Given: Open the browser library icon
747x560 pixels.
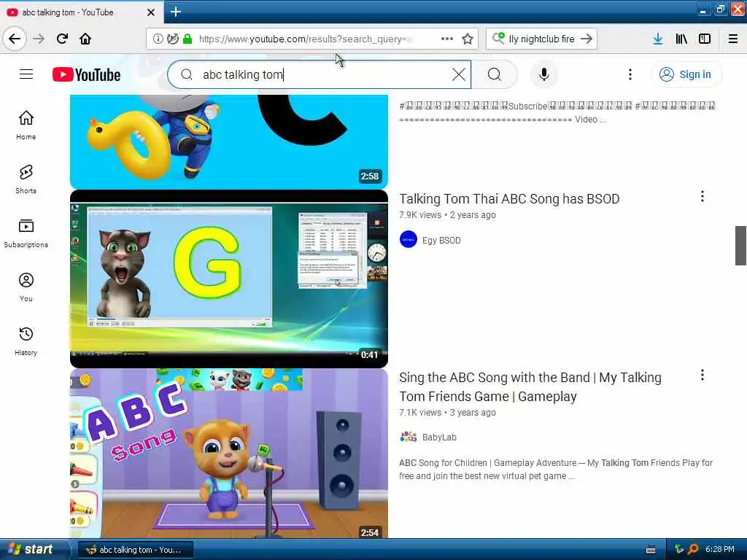Looking at the screenshot, I should 681,39.
